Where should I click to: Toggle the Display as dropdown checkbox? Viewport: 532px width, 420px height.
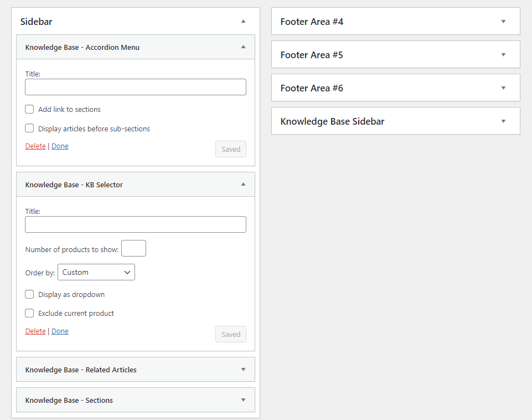(x=30, y=294)
